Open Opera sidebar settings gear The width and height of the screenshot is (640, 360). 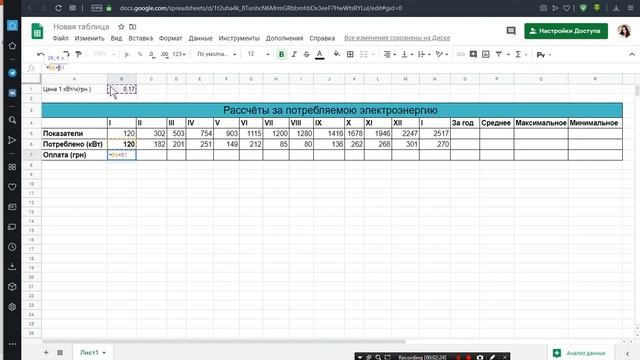click(12, 307)
